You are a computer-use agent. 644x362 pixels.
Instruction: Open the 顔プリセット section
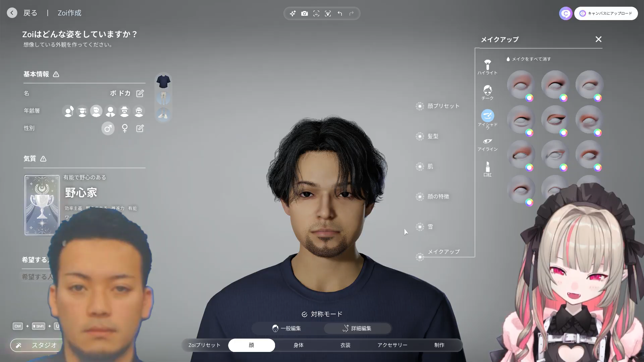coord(438,106)
